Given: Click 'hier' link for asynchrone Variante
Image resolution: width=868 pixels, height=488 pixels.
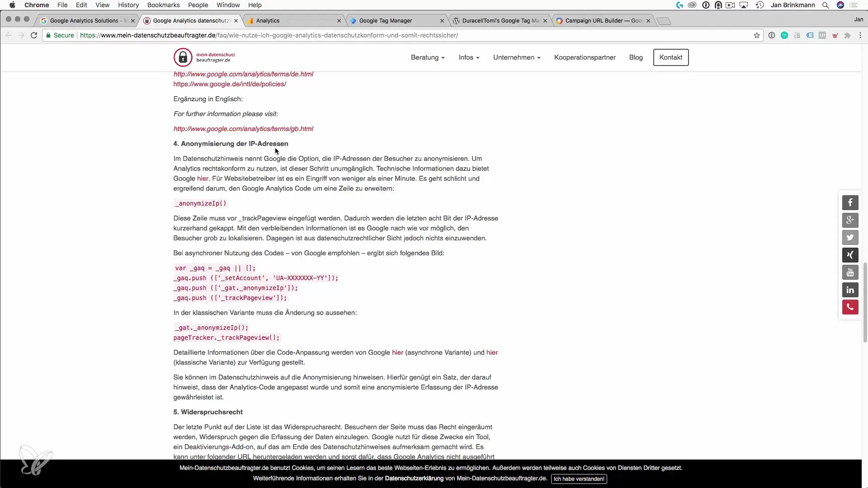Looking at the screenshot, I should coord(397,352).
